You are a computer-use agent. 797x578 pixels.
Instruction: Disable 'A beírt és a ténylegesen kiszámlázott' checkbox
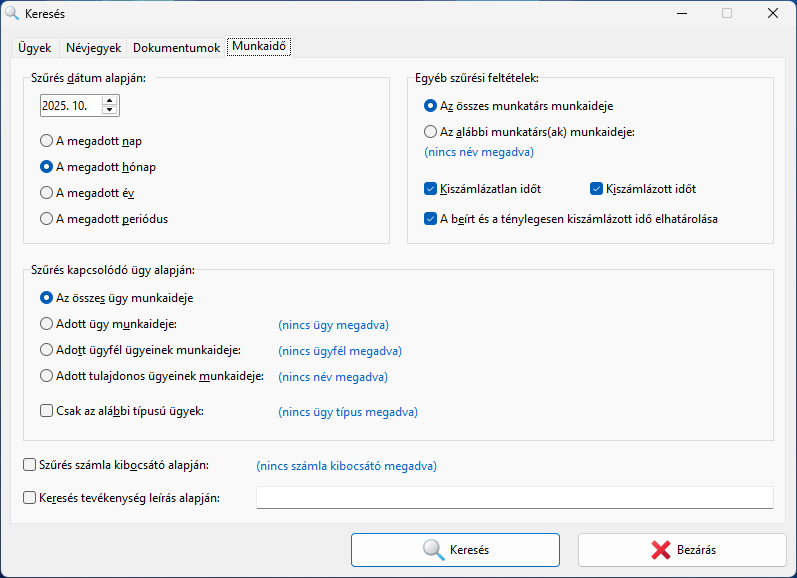pos(431,218)
